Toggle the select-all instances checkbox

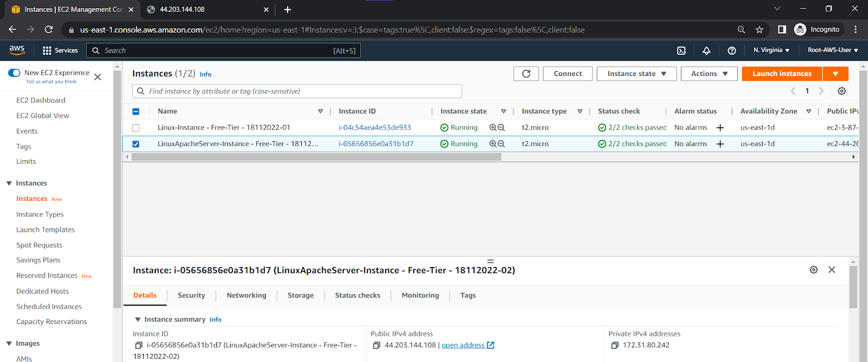136,111
